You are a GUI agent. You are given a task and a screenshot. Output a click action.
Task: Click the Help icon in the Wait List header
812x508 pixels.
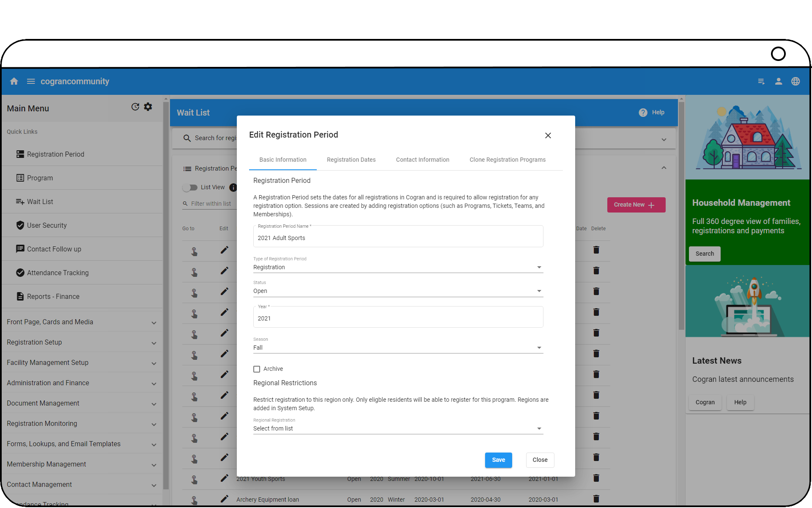642,112
